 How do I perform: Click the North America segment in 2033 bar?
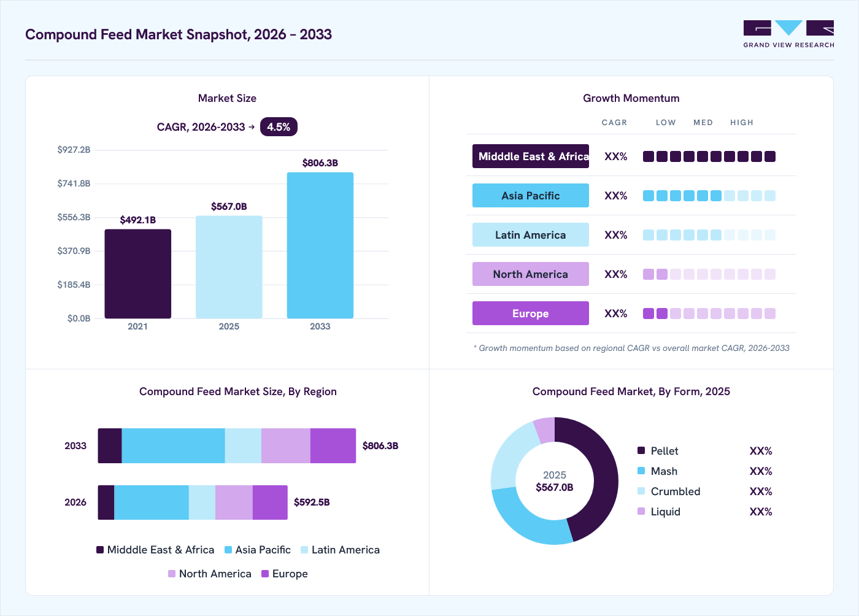point(286,446)
